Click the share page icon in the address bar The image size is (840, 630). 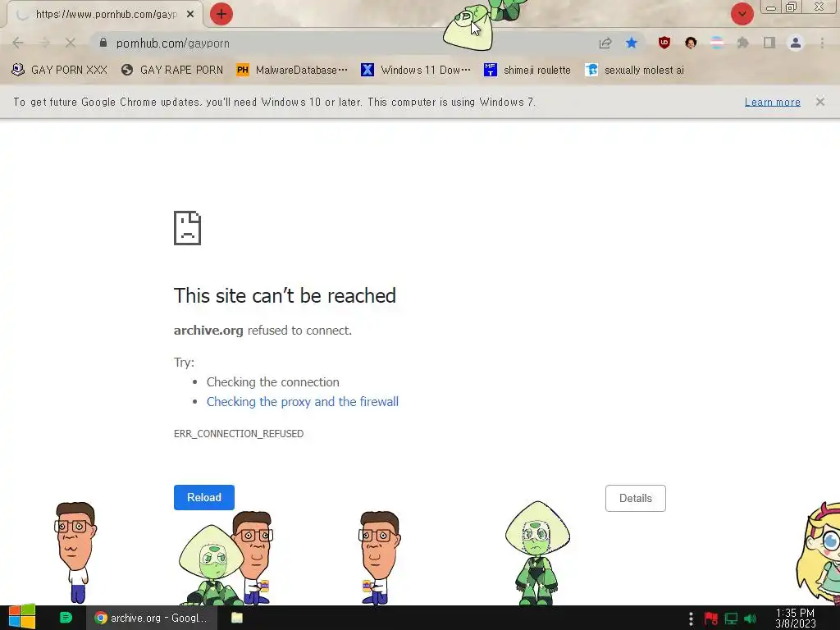(605, 43)
